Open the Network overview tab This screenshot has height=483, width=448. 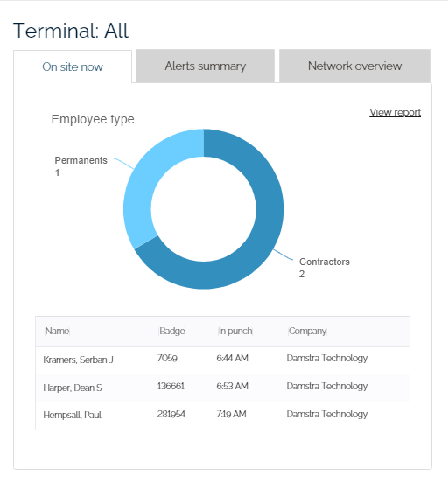point(354,66)
